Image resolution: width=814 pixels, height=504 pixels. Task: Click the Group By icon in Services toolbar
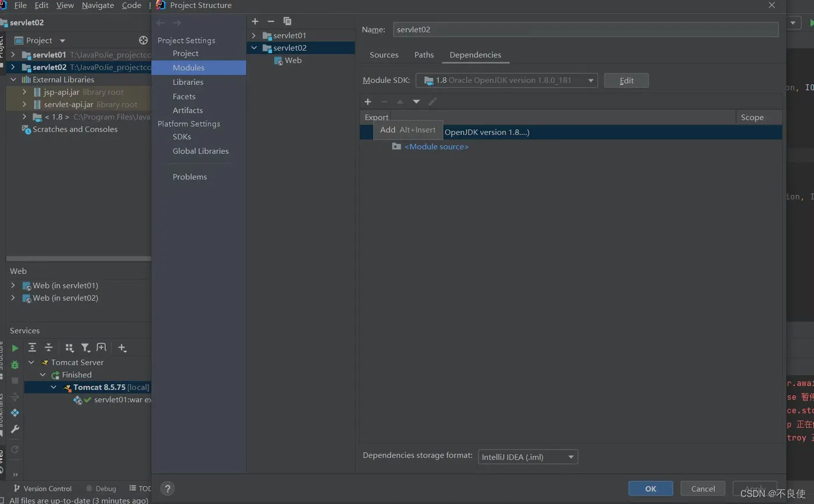(69, 348)
